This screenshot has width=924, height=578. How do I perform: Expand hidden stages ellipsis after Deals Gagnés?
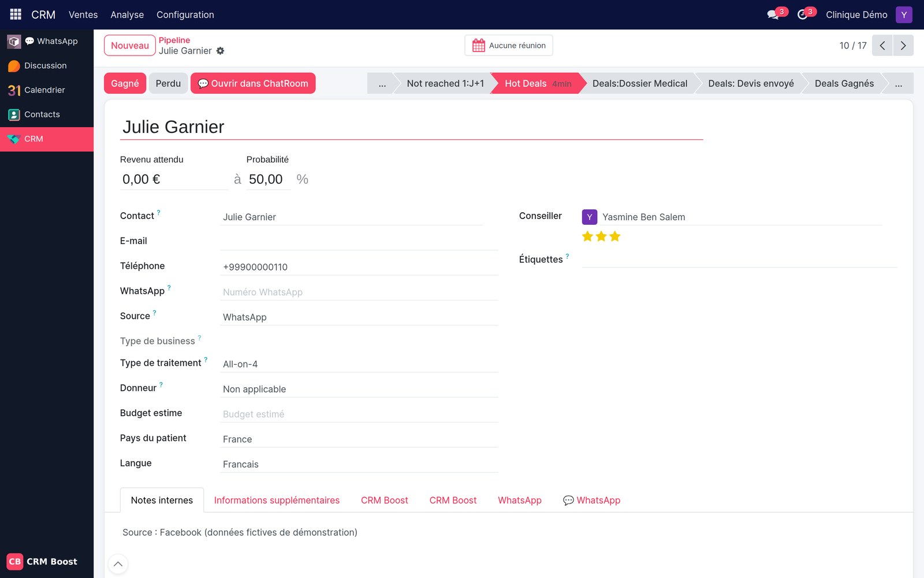coord(899,83)
